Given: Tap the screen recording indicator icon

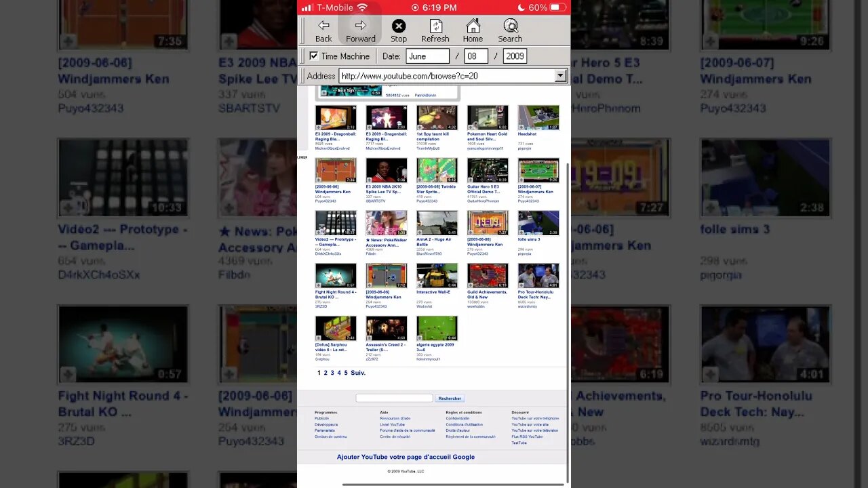Looking at the screenshot, I should click(x=415, y=7).
